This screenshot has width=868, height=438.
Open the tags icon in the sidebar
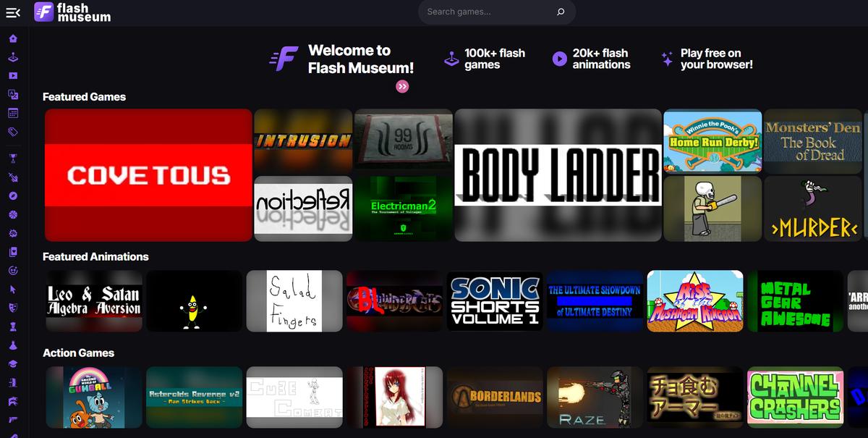click(x=13, y=132)
